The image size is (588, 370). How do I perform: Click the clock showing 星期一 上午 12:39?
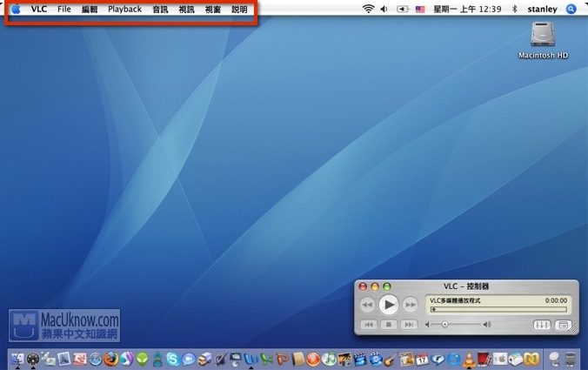tap(467, 9)
